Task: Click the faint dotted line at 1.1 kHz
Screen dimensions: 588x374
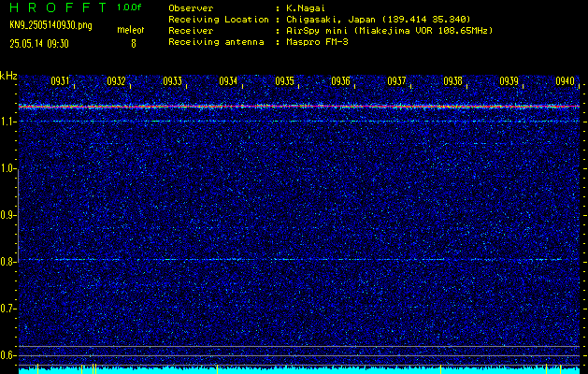Action: point(299,122)
